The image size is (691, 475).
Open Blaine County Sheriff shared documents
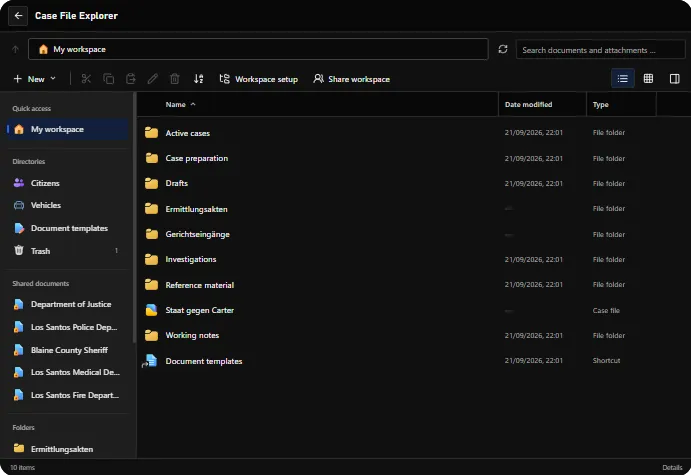(x=68, y=350)
